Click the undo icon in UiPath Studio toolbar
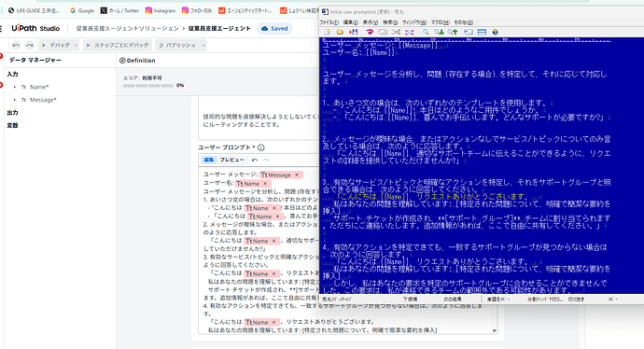The image size is (644, 349). click(16, 45)
